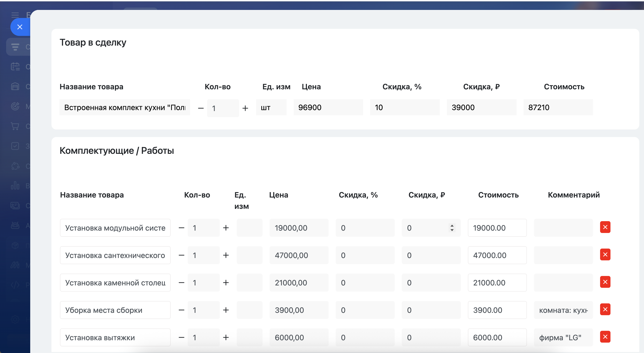
Task: Click the Скидка % field with value 10
Action: 404,107
